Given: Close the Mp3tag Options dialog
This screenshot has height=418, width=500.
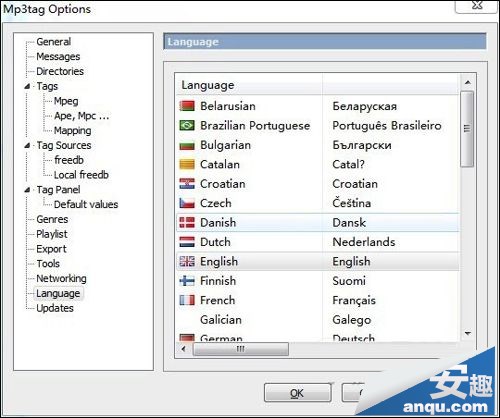Looking at the screenshot, I should (x=478, y=6).
